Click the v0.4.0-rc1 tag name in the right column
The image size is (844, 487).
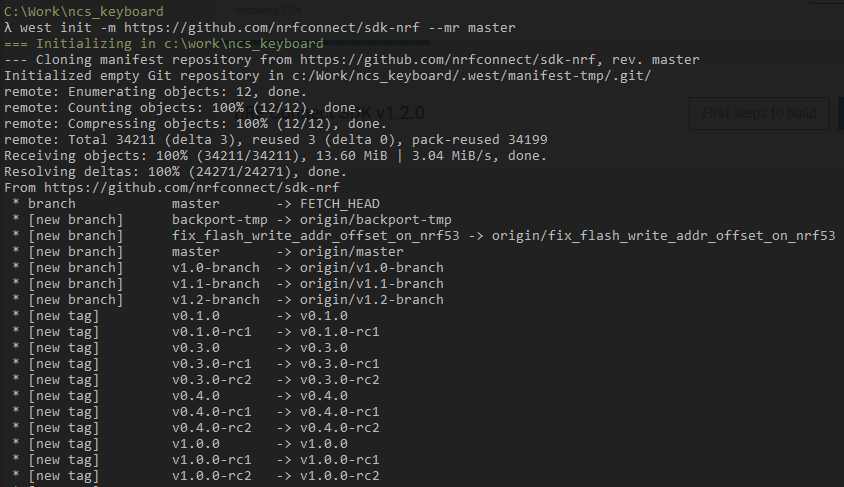pyautogui.click(x=340, y=412)
